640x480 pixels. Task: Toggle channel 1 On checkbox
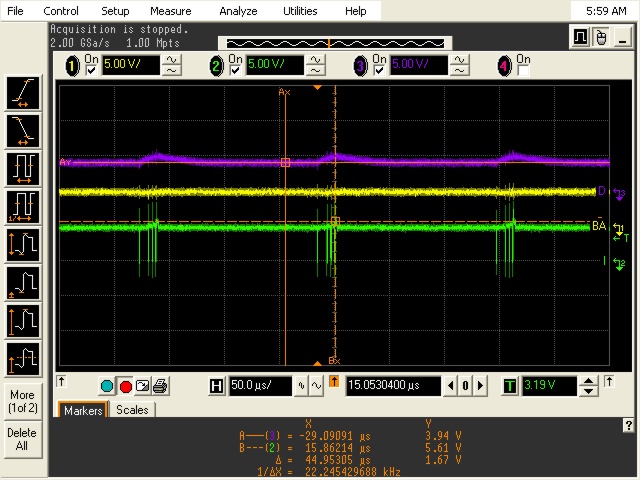tap(91, 71)
